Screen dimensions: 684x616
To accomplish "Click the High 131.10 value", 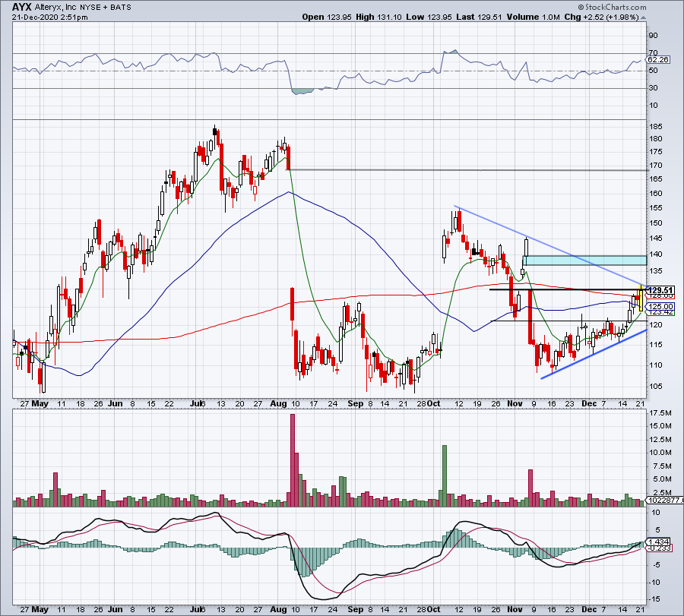I will pos(378,17).
